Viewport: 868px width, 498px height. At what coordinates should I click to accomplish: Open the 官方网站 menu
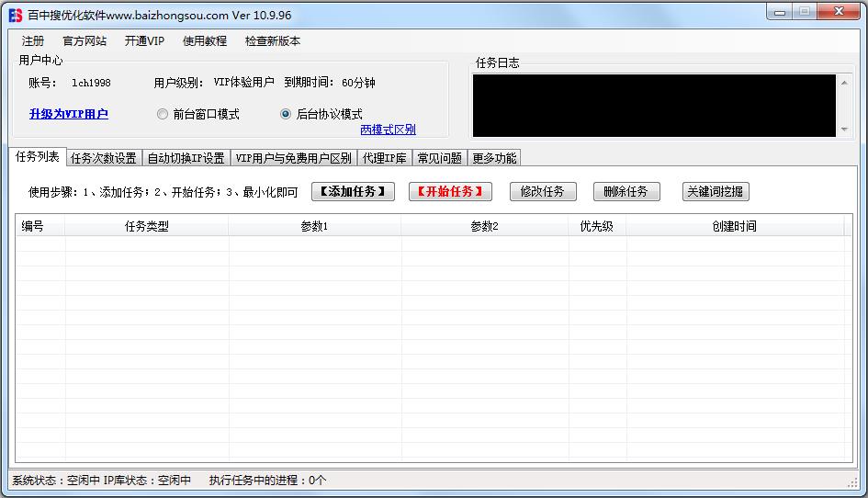85,41
